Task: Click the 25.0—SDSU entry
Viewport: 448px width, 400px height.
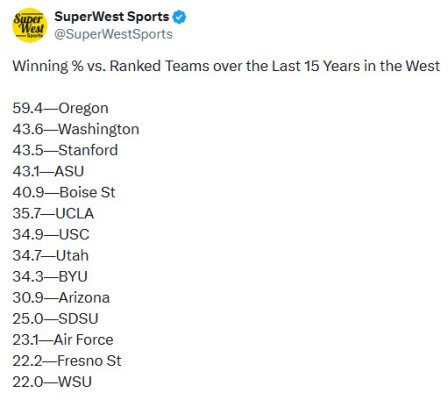Action: [x=56, y=319]
